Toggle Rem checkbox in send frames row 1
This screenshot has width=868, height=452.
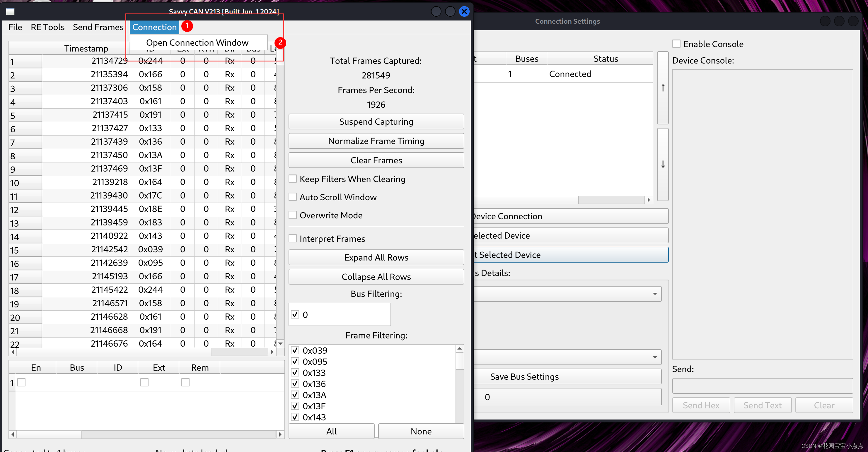(x=185, y=382)
